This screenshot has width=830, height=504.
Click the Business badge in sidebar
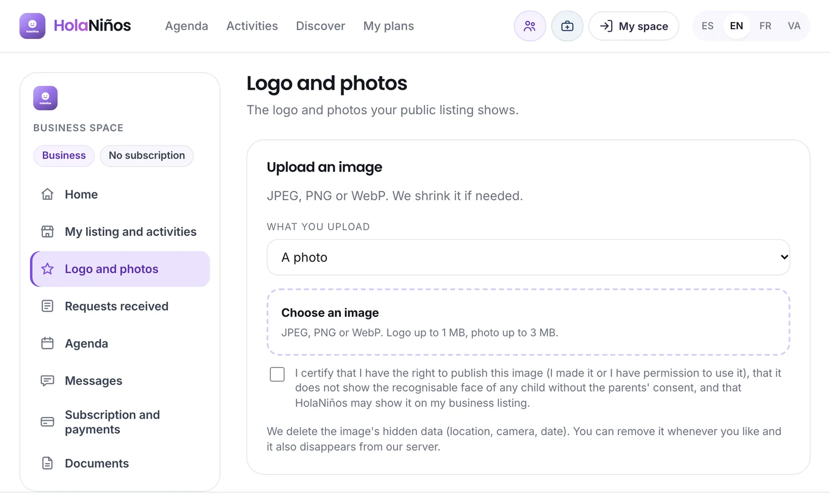(x=64, y=156)
